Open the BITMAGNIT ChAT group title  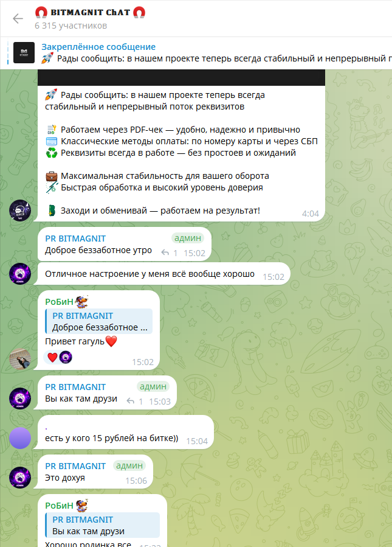pos(90,13)
